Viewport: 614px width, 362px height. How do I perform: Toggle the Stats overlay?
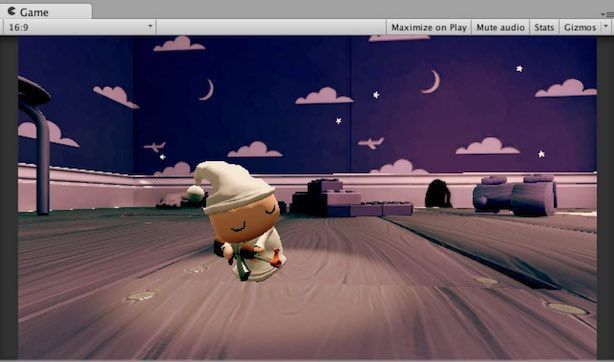[x=544, y=27]
